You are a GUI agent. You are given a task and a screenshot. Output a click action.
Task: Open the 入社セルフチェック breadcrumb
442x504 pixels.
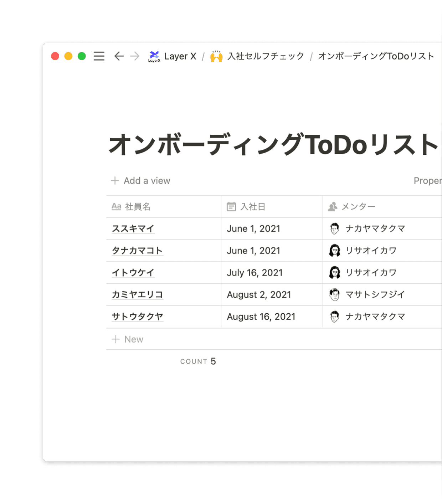[266, 56]
